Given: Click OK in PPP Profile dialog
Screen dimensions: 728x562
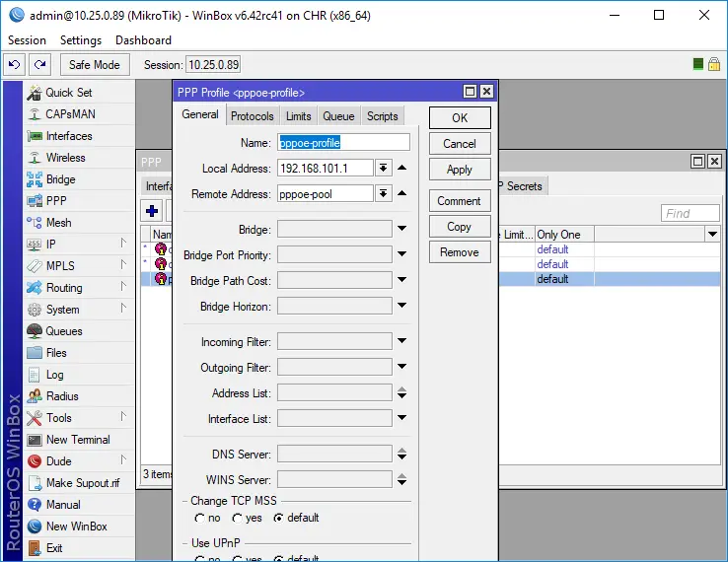Looking at the screenshot, I should (x=460, y=118).
